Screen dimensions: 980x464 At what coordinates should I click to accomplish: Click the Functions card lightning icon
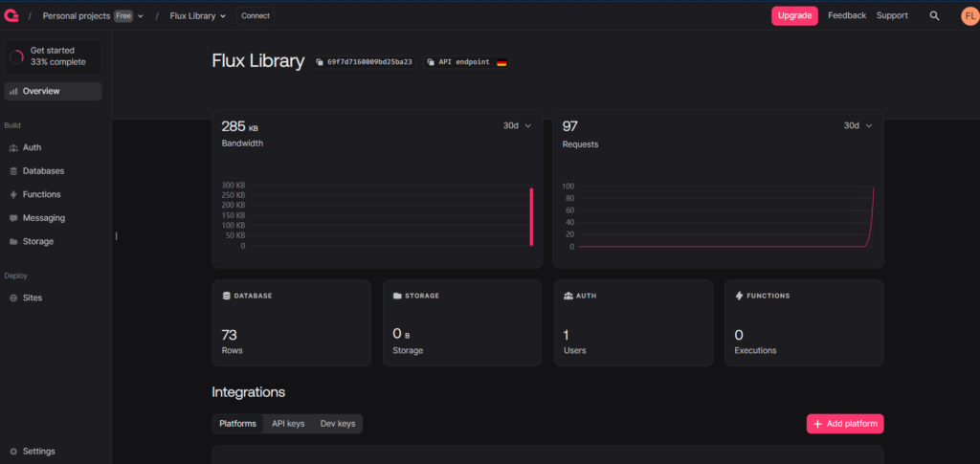pos(740,296)
